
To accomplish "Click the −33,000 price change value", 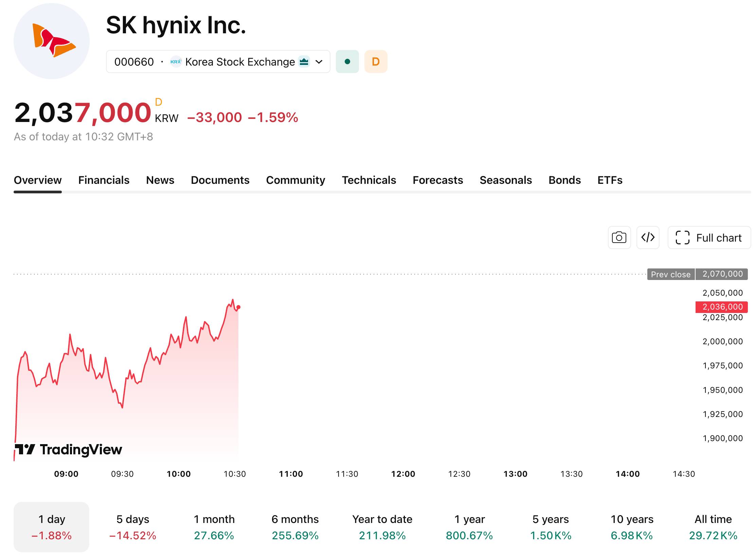I will 215,118.
